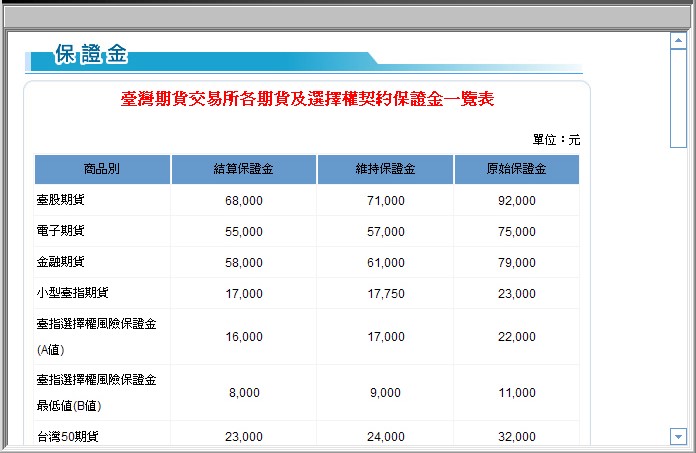Click 8,000 in the B值 row

(x=244, y=393)
